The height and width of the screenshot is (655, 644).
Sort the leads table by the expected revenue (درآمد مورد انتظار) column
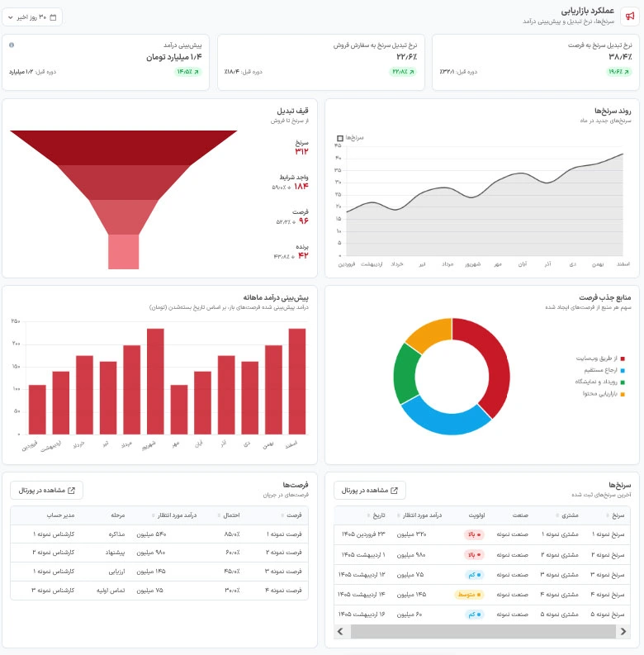coord(419,515)
